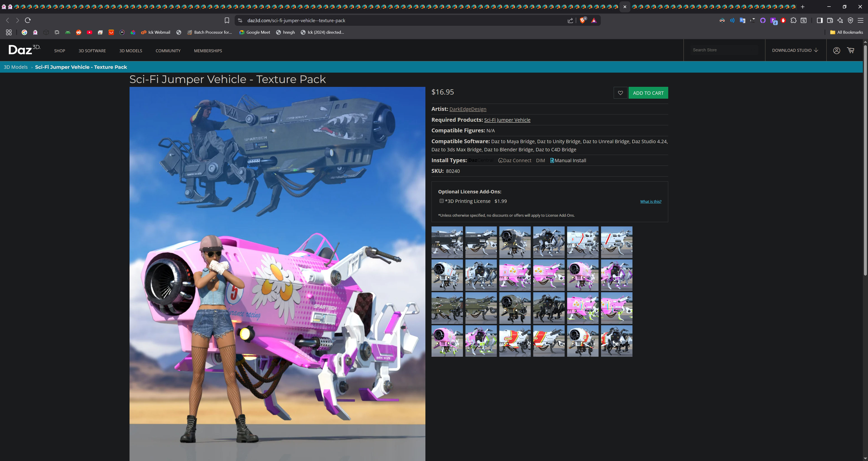Tick the 3D Printing License checkbox
This screenshot has width=868, height=461.
coord(441,201)
